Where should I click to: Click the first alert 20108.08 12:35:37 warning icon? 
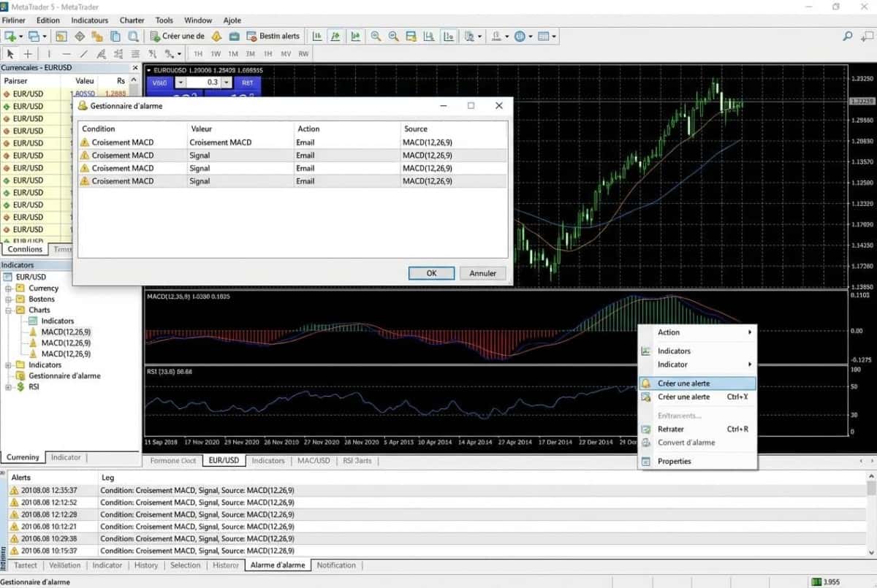point(14,491)
